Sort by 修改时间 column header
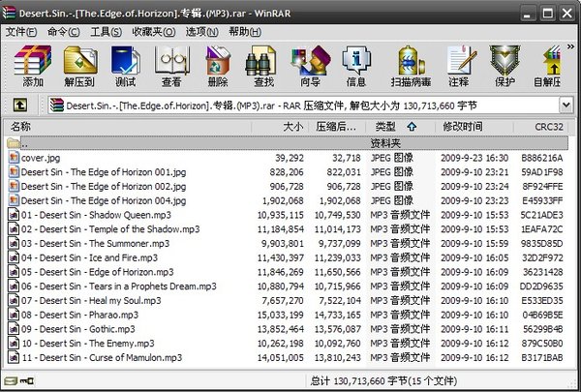This screenshot has width=581, height=392. tap(474, 127)
